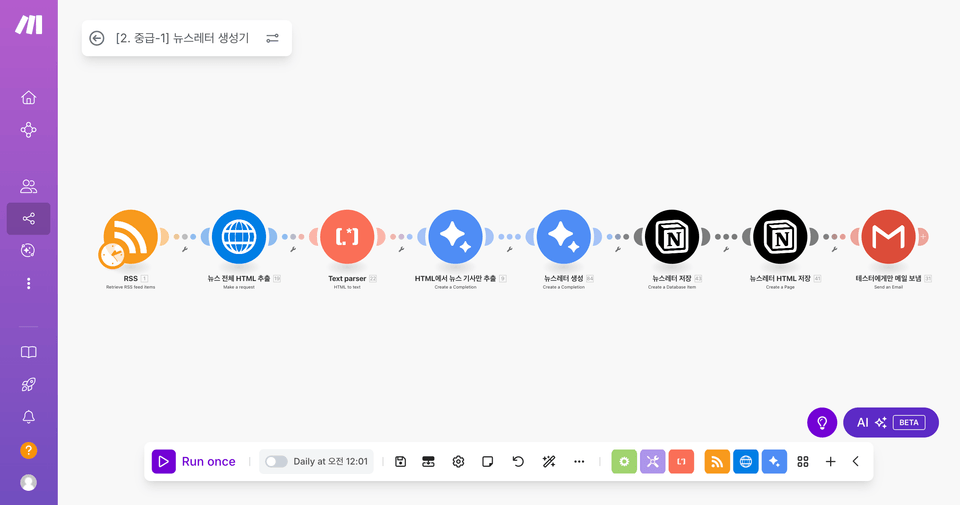Screen dimensions: 960x505
Task: Click the 'Create a Page' caption
Action: 780,287
